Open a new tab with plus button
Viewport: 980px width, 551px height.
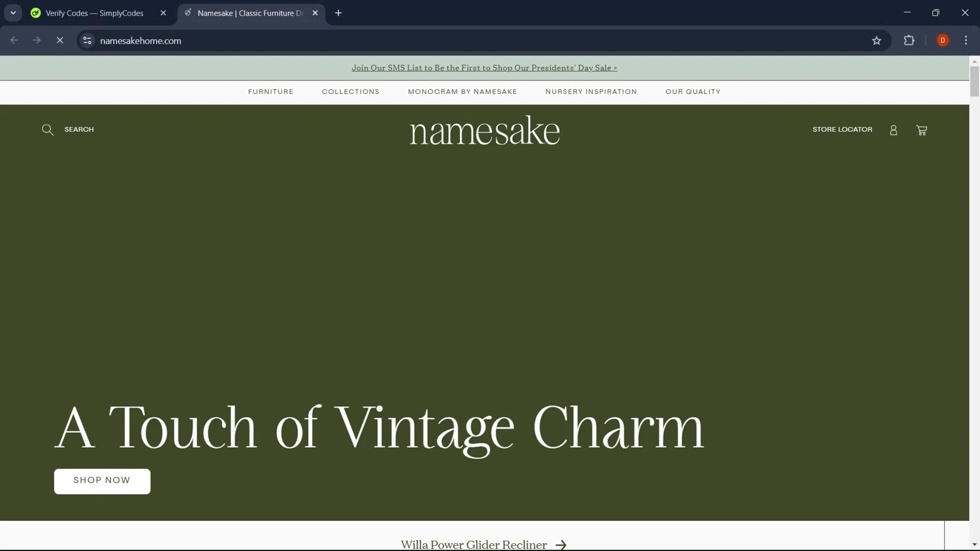[338, 13]
